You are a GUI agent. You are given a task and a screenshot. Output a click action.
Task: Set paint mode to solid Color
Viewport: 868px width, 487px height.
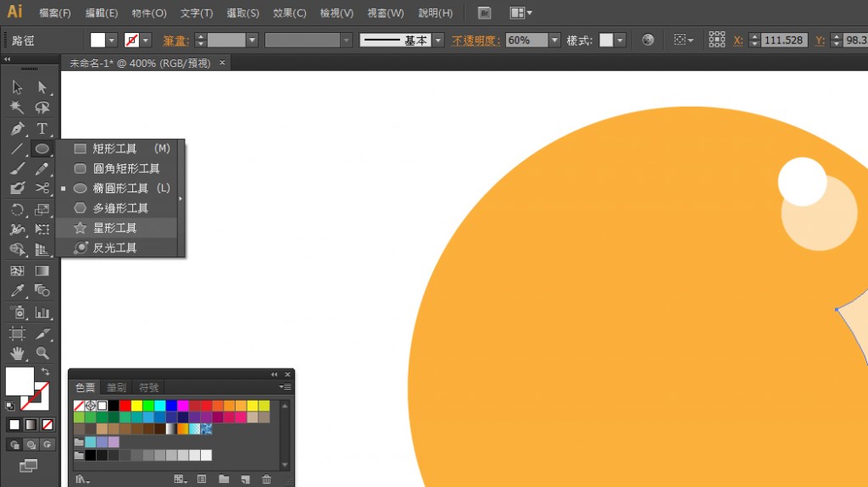(x=14, y=424)
